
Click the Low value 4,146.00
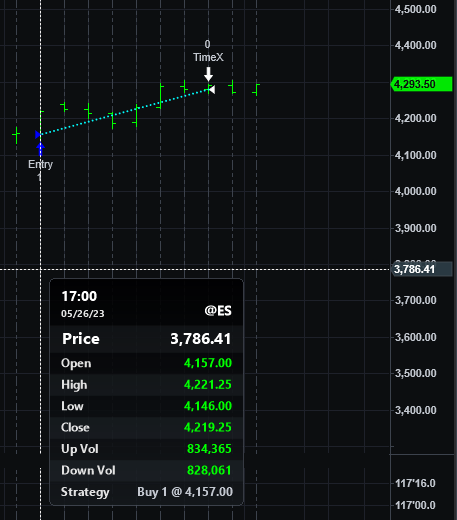click(208, 406)
